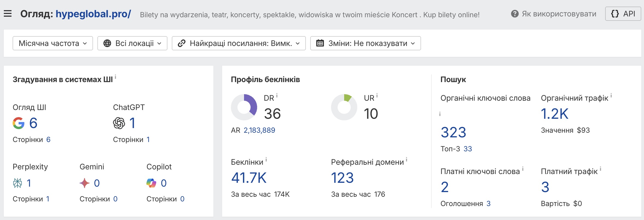
Task: Open the Зміни: Не показувати dropdown
Action: pos(365,43)
